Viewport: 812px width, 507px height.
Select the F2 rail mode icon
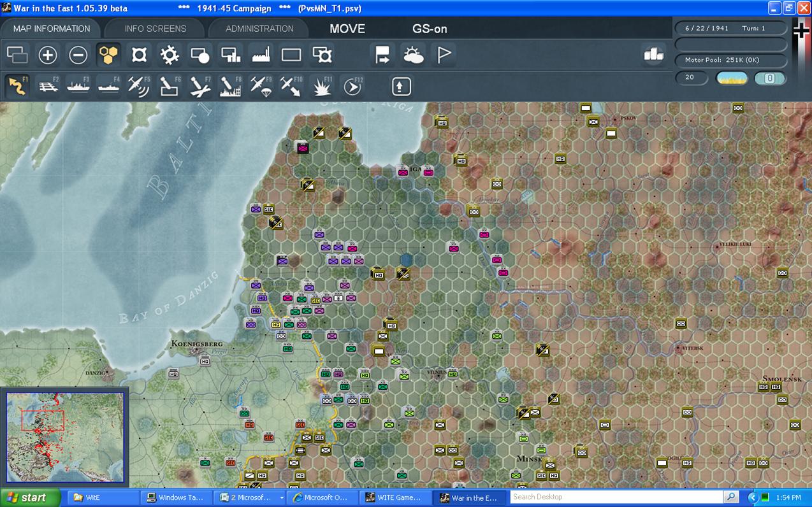(48, 85)
